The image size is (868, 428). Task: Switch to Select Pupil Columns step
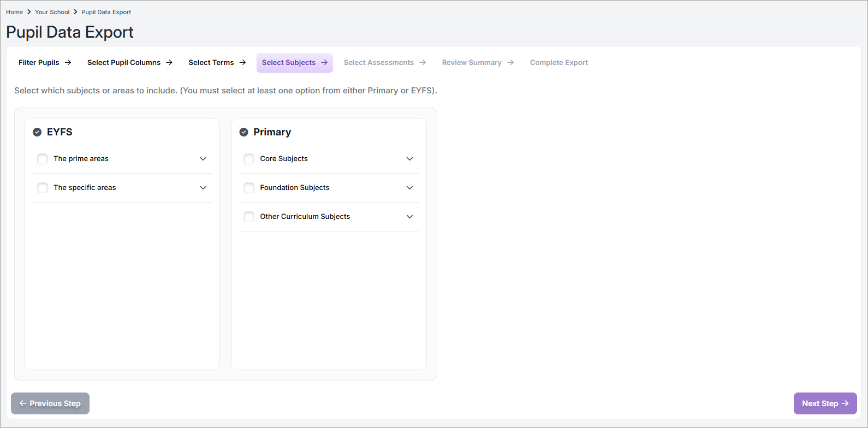129,63
